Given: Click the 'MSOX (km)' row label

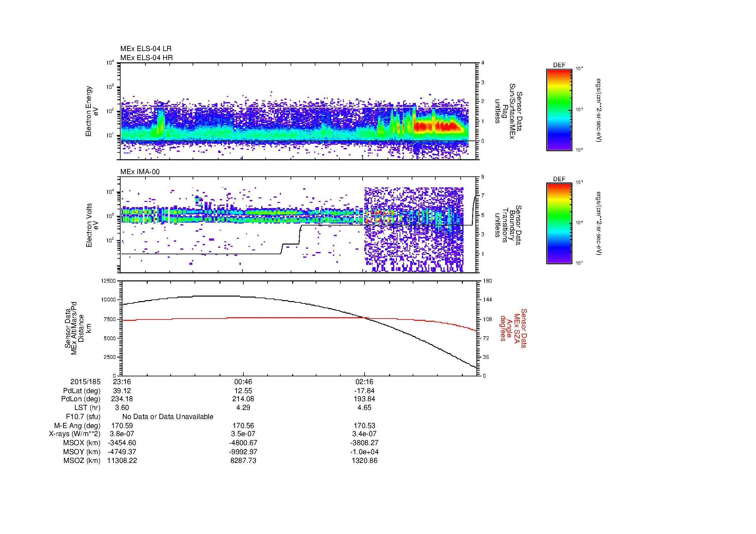Looking at the screenshot, I should tap(82, 443).
